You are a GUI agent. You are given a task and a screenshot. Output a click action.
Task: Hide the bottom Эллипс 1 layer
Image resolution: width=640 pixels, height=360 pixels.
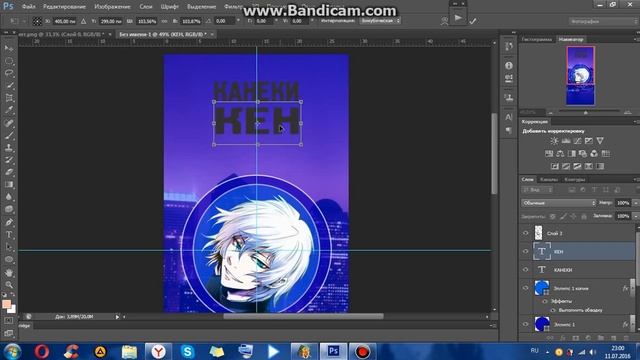click(526, 324)
